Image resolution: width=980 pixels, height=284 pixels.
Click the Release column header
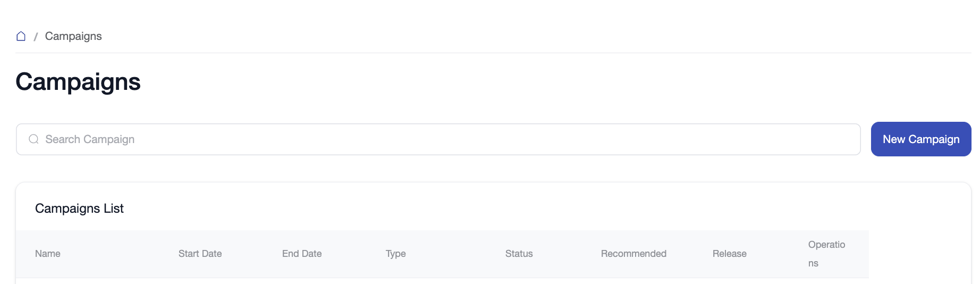(729, 254)
